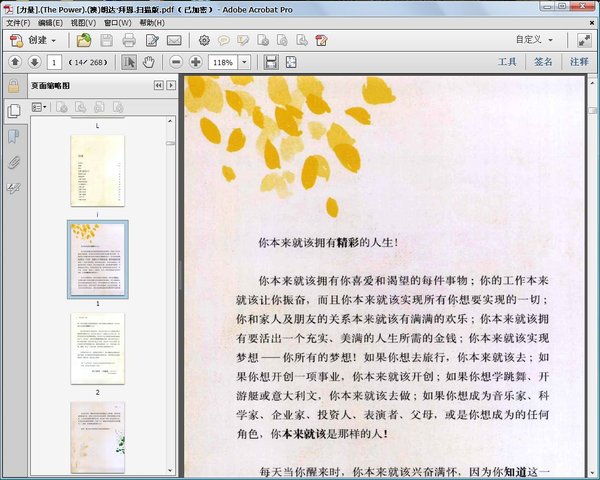Select the page 2 thumbnail
The width and height of the screenshot is (600, 480).
(x=98, y=348)
